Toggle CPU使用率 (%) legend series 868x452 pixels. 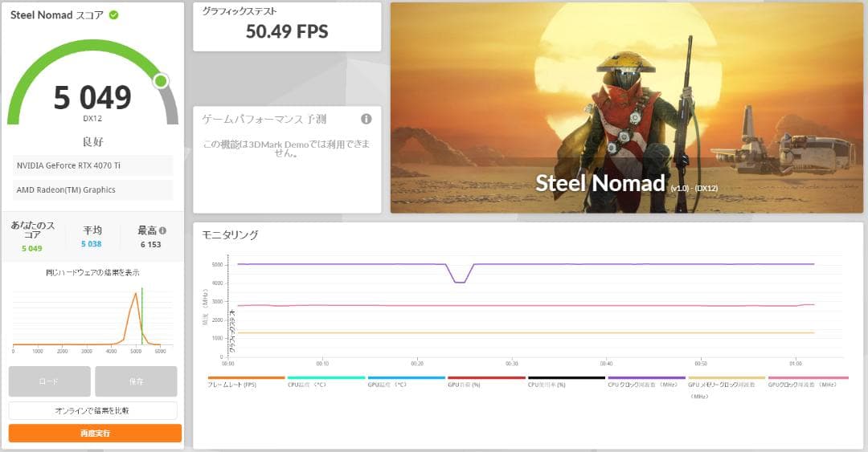click(x=547, y=385)
